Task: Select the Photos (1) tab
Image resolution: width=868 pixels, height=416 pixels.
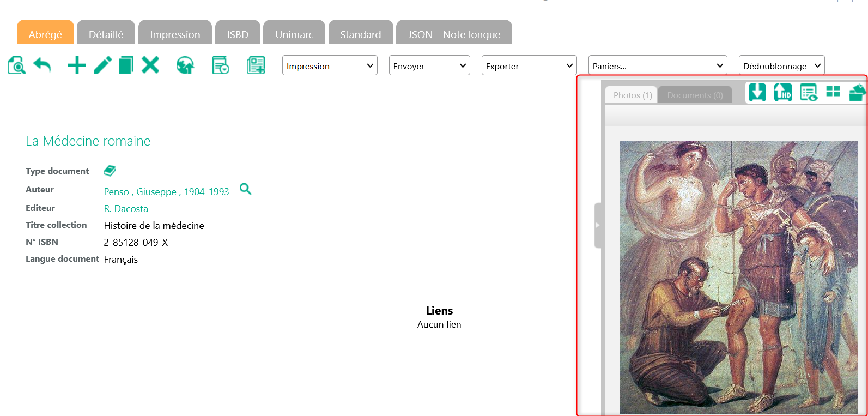Action: 632,95
